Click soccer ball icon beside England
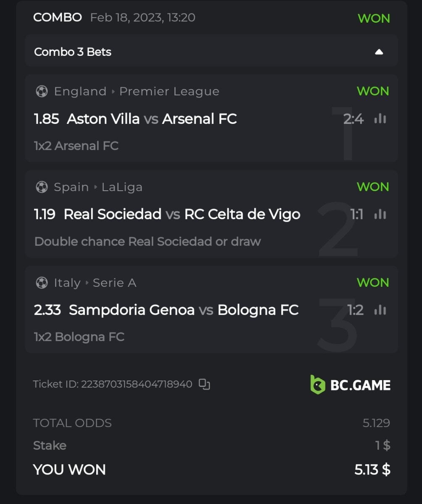Image resolution: width=422 pixels, height=504 pixels. tap(42, 92)
